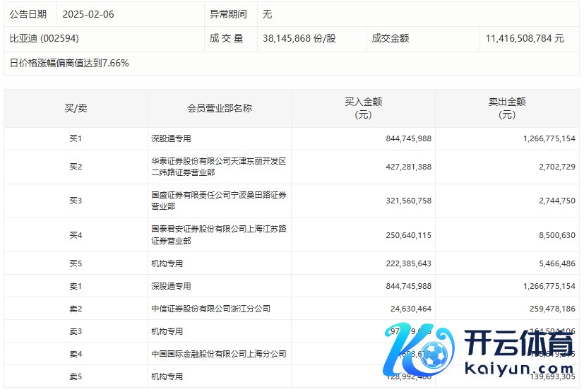Select 中信证券股份有限公司浙江分公司 in the 卖2 row
584x392 pixels.
coord(210,309)
